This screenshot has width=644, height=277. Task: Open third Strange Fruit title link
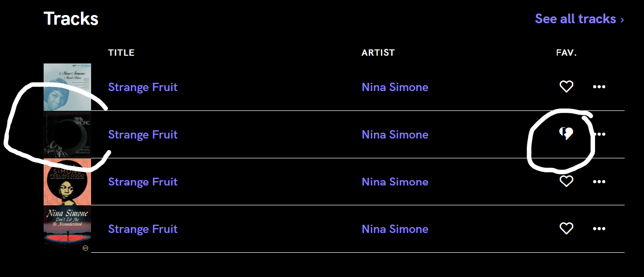tap(142, 182)
